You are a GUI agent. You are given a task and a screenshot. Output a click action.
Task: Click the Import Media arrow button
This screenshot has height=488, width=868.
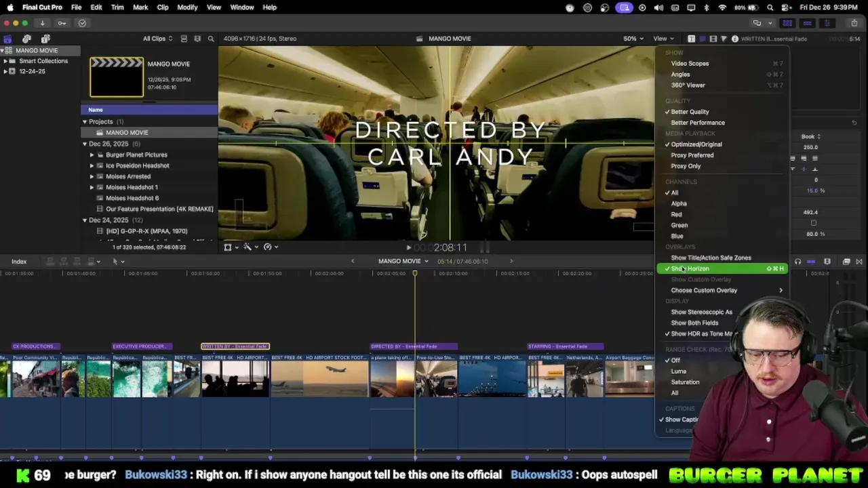pyautogui.click(x=42, y=23)
